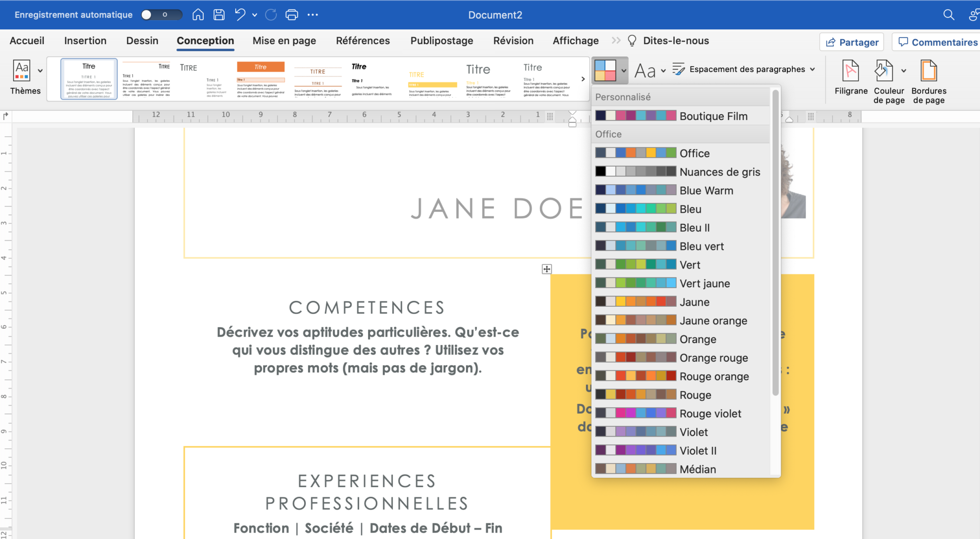Expand the Couleur de page dropdown arrow

904,71
